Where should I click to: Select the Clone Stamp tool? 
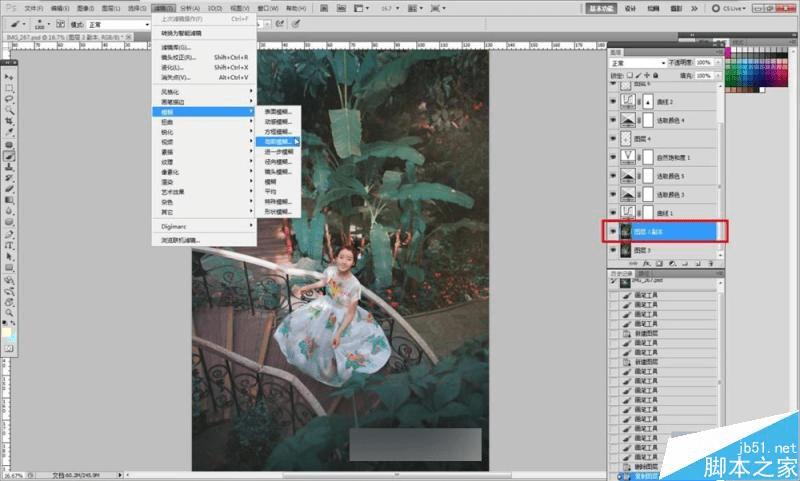click(x=10, y=166)
